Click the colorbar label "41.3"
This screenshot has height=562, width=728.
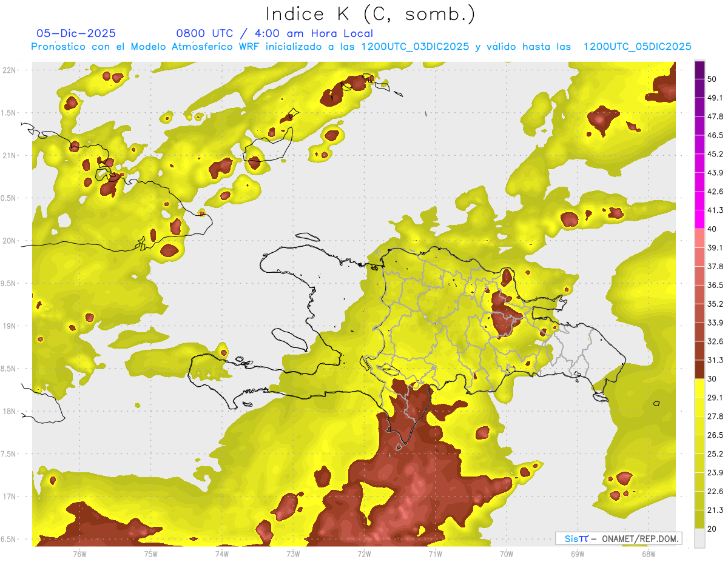point(715,210)
